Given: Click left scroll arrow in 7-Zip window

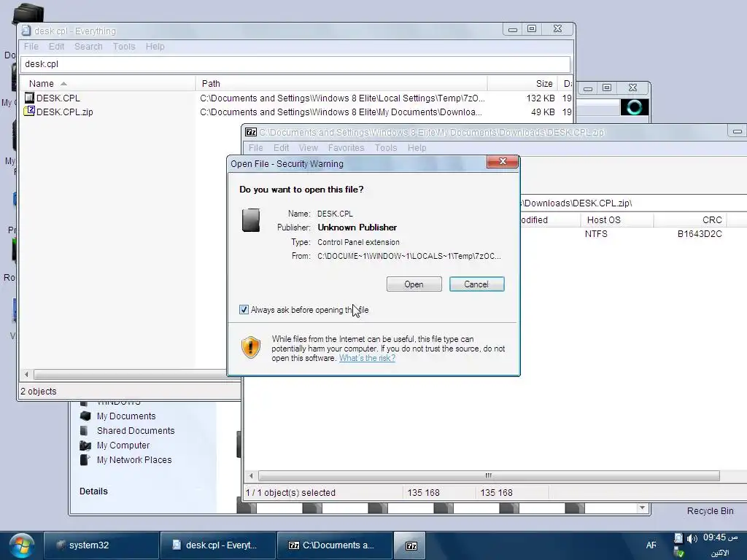Looking at the screenshot, I should (251, 475).
